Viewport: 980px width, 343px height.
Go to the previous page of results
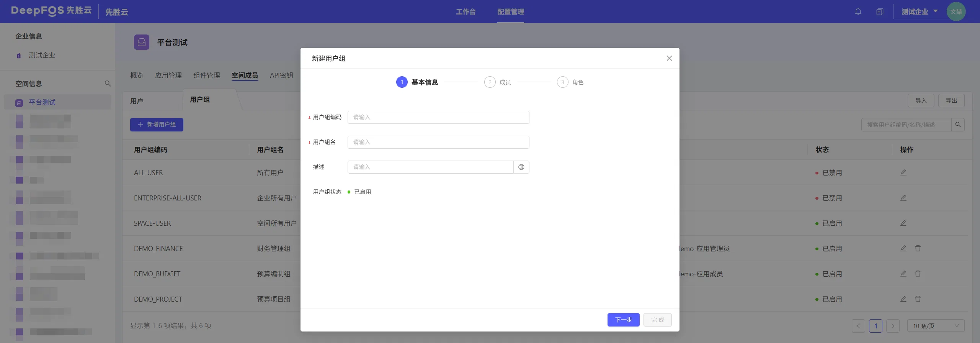pos(858,326)
